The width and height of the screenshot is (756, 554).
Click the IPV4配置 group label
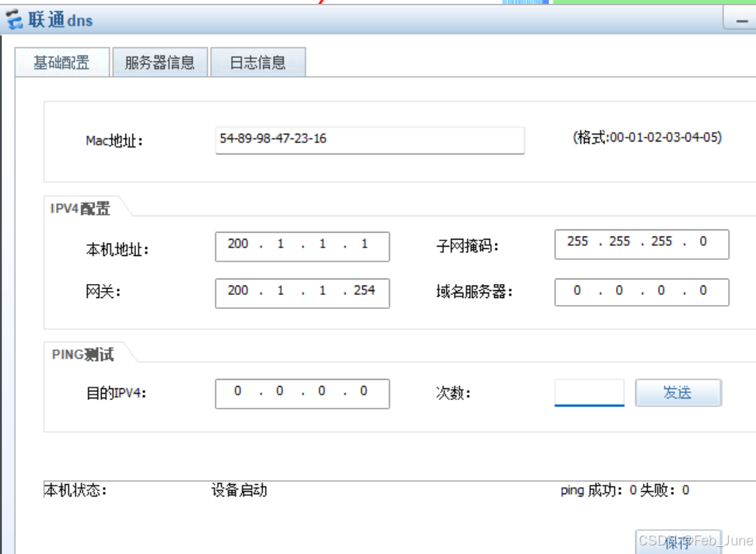pyautogui.click(x=80, y=209)
